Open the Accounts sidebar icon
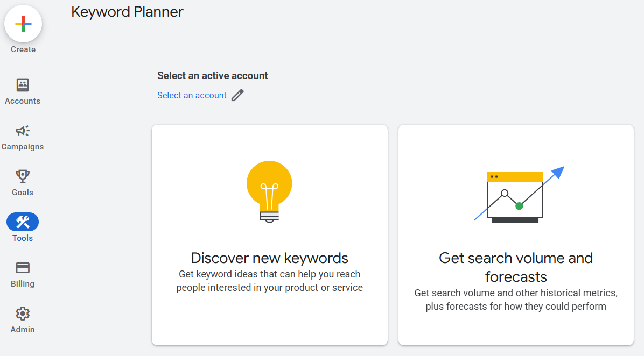This screenshot has width=644, height=356. pos(22,84)
